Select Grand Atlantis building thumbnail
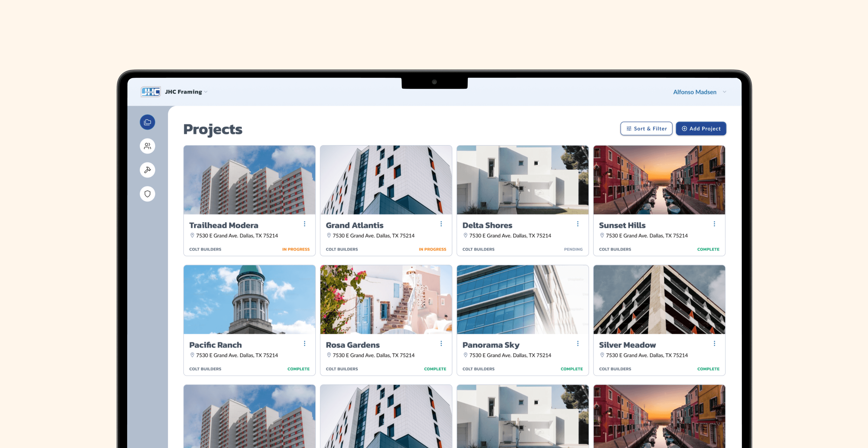This screenshot has height=448, width=868. (386, 180)
